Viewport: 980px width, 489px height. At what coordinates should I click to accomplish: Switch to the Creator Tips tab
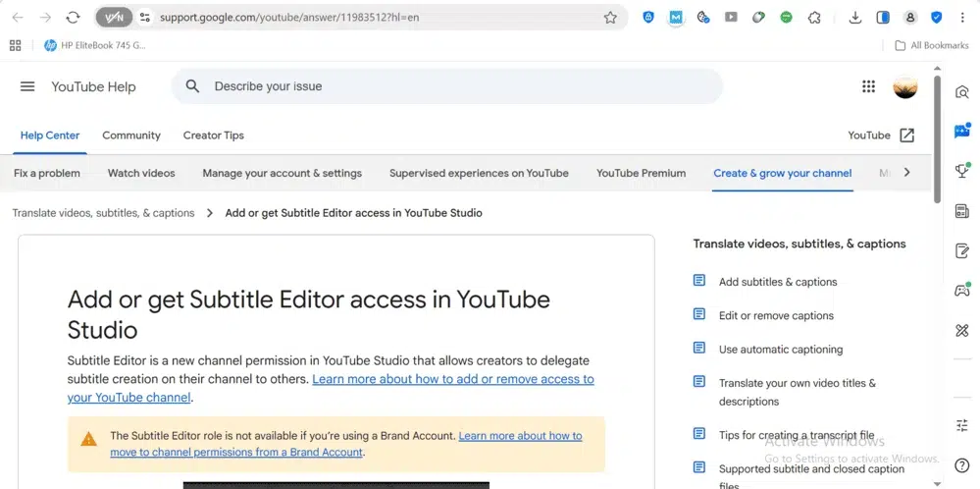click(213, 136)
